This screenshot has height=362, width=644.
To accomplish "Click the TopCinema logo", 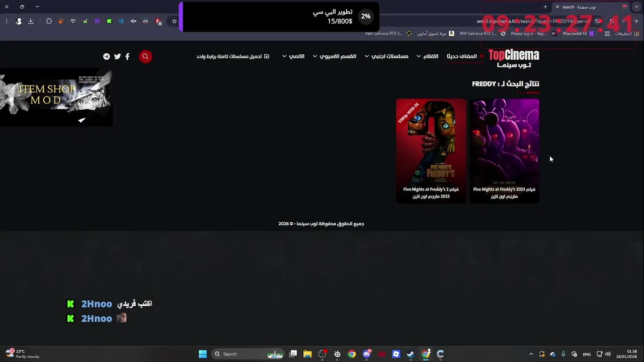I will click(514, 58).
